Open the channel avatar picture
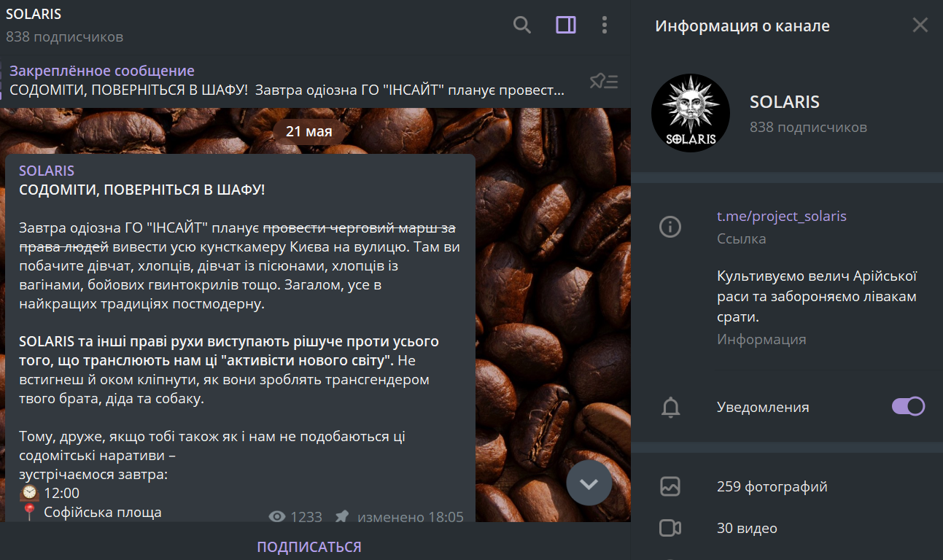This screenshot has height=560, width=943. [x=690, y=113]
